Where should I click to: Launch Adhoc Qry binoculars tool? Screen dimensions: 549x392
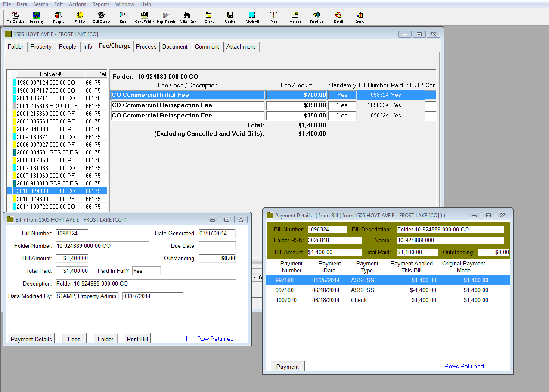(x=187, y=17)
